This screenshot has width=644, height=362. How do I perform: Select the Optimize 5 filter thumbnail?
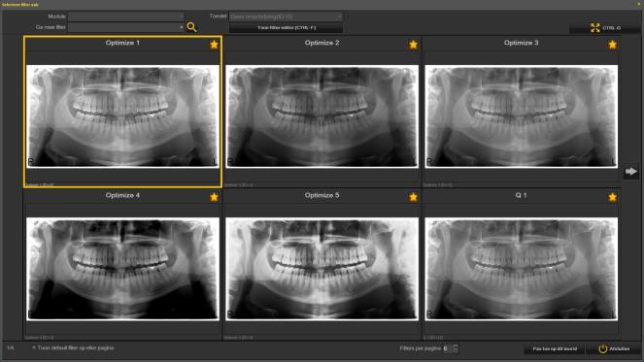[x=322, y=269]
